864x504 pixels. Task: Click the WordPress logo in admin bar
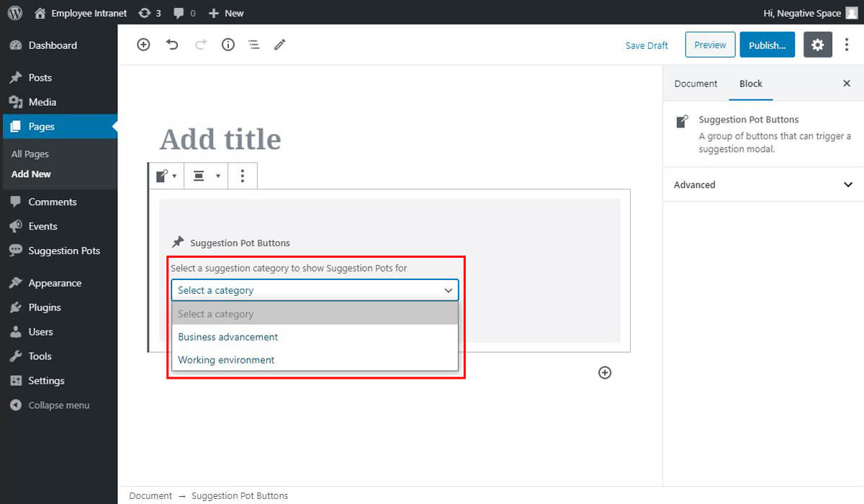click(15, 12)
